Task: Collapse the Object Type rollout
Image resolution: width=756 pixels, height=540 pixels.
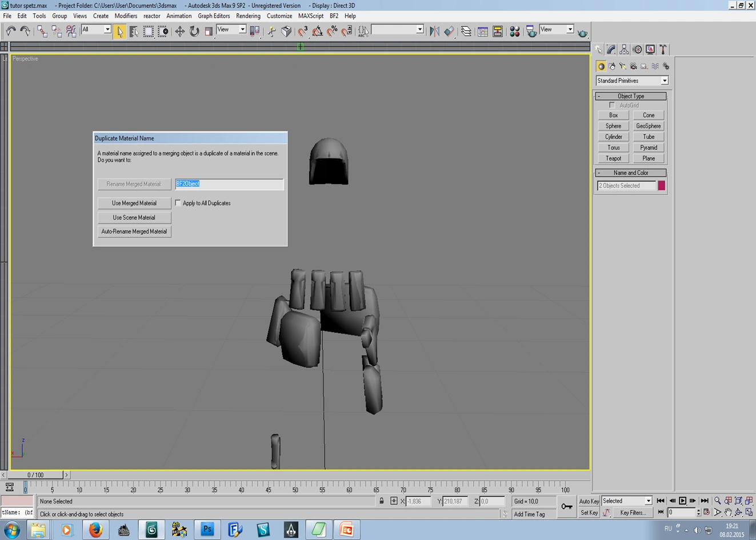Action: pos(630,96)
